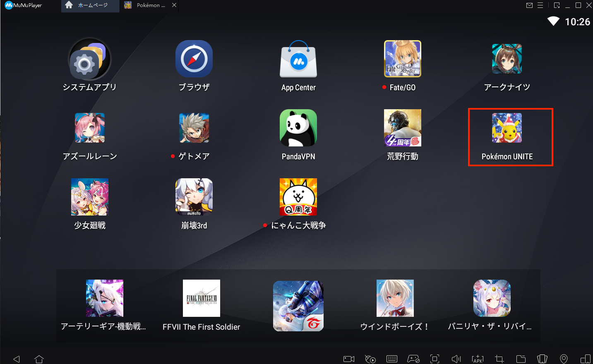This screenshot has width=593, height=364.
Task: Tap the Android back triangle button
Action: [x=17, y=359]
